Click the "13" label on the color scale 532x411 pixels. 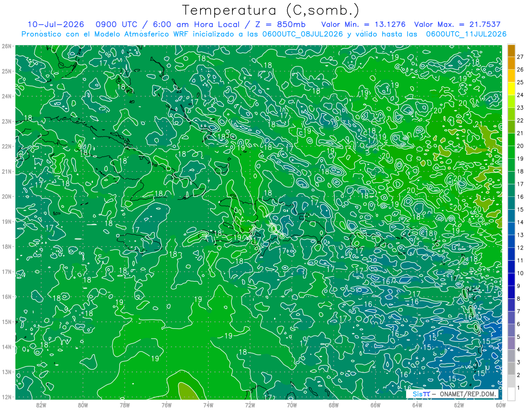click(x=520, y=235)
